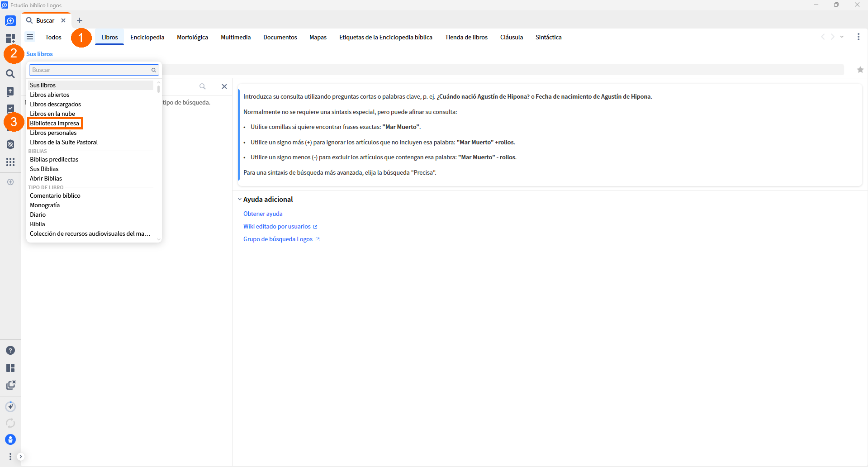Viewport: 868px width, 467px height.
Task: Select Diario book type
Action: point(90,214)
